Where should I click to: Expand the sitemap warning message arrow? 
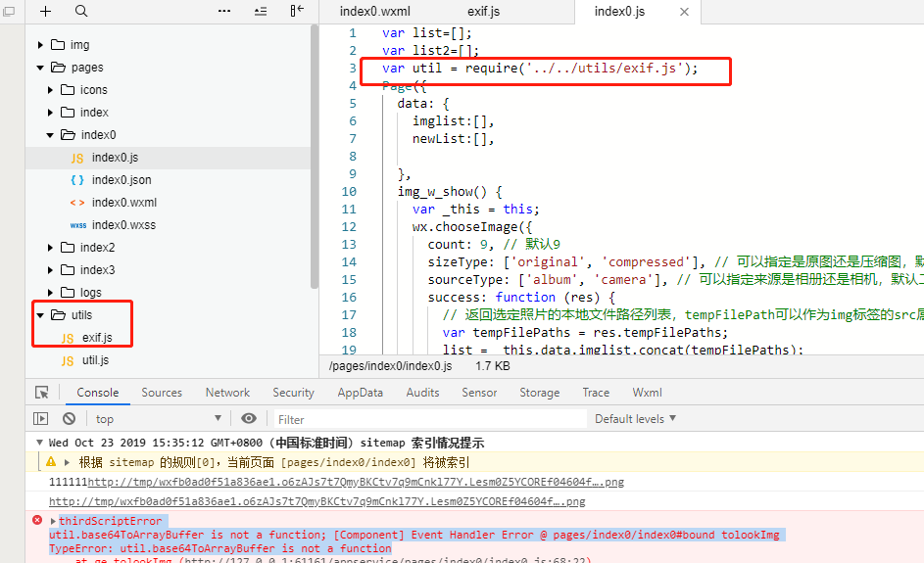(x=68, y=462)
